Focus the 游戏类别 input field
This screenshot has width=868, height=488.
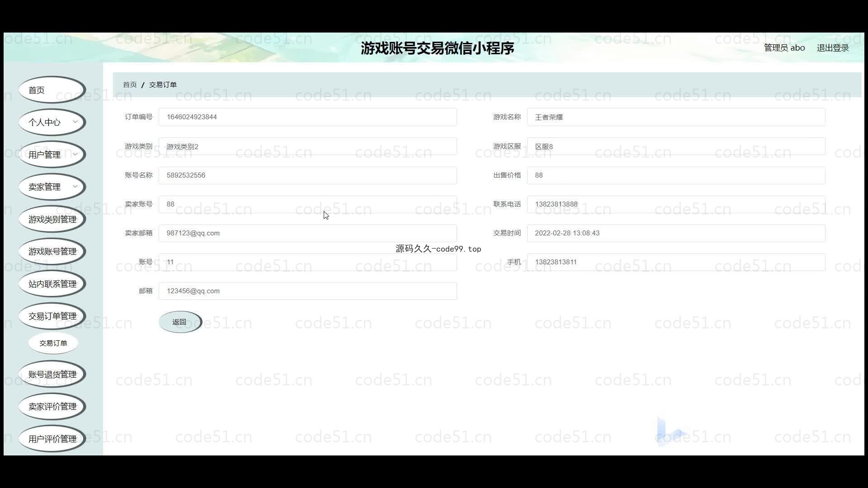pyautogui.click(x=307, y=146)
